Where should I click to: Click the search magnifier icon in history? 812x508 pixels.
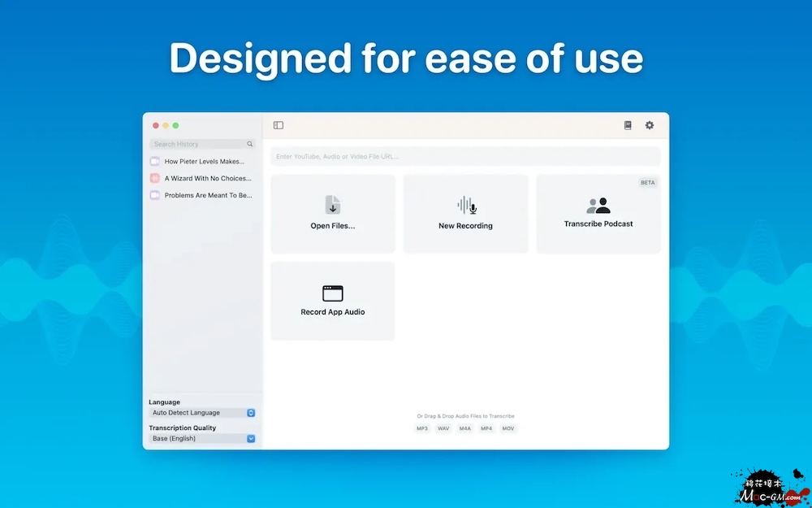[249, 144]
